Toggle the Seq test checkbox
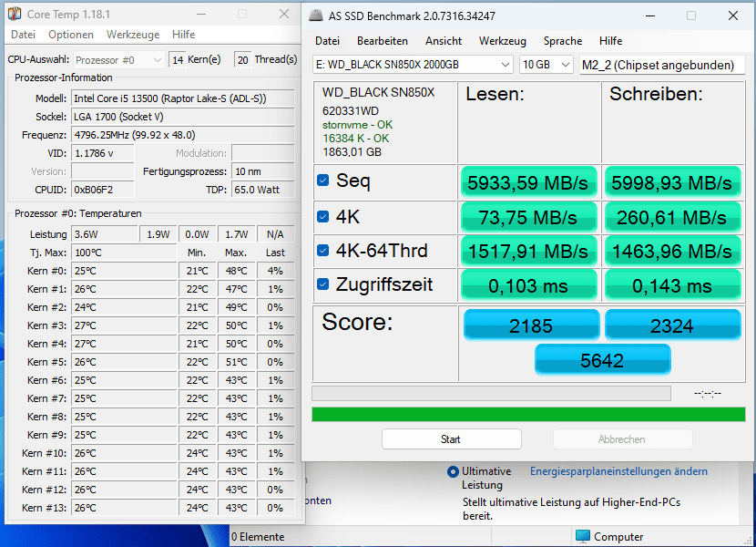Screen dimensions: 756x547 [x=323, y=181]
